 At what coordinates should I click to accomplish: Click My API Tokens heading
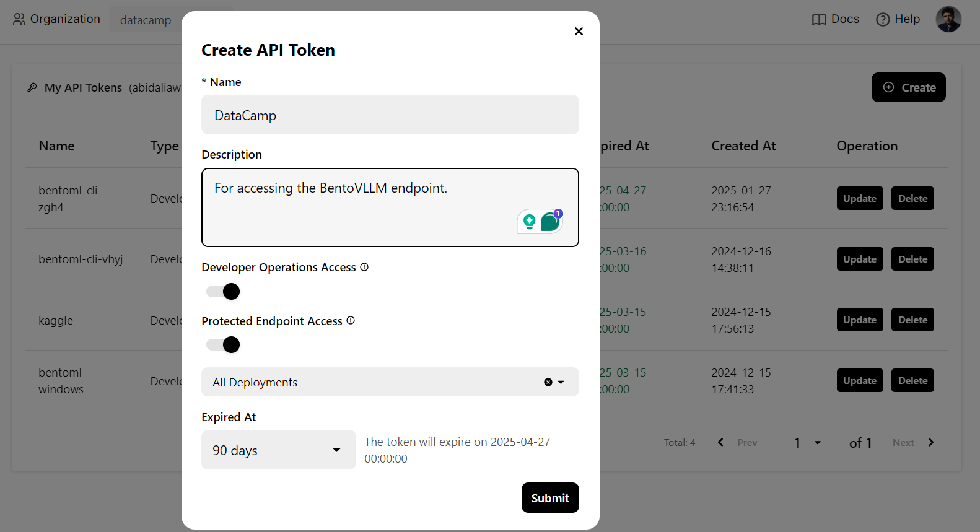83,87
